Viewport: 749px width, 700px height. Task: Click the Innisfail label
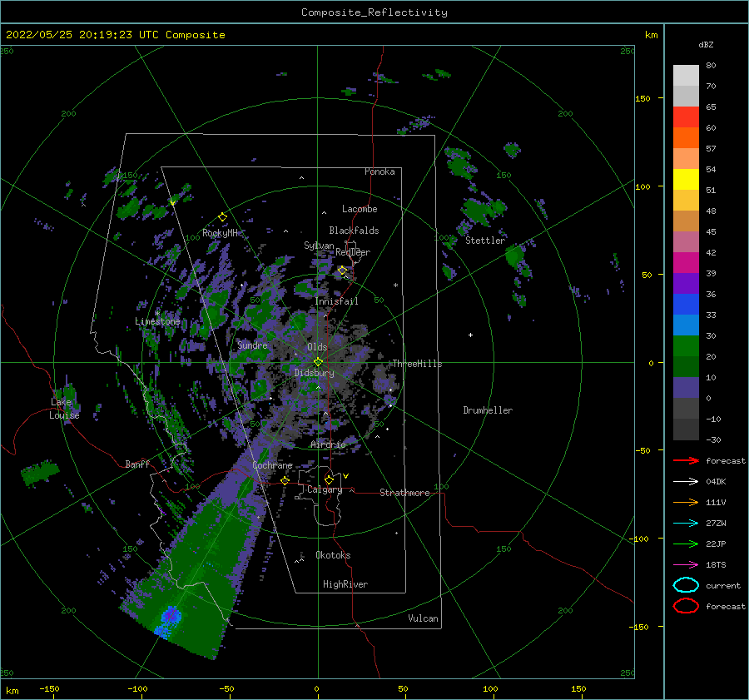pos(336,301)
